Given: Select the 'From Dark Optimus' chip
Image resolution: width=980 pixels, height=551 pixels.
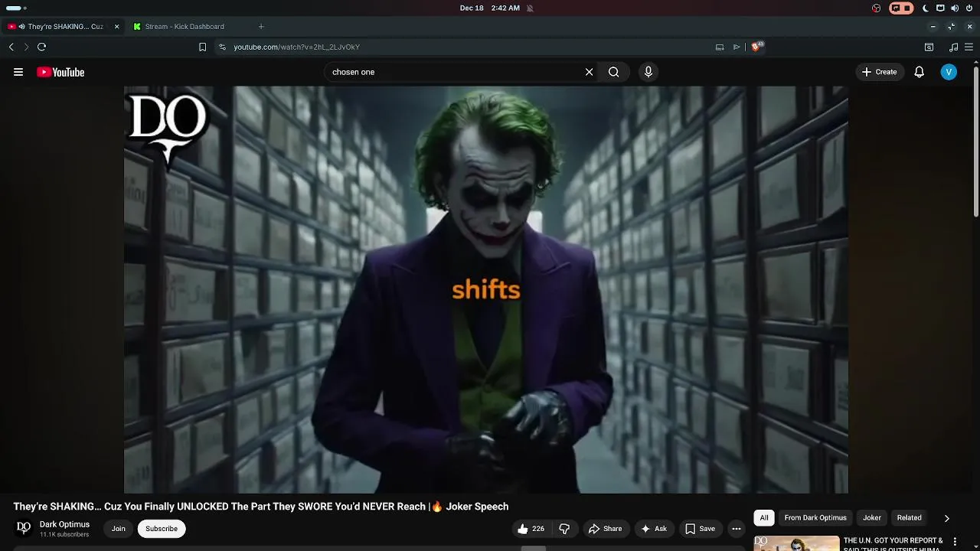Looking at the screenshot, I should point(815,518).
